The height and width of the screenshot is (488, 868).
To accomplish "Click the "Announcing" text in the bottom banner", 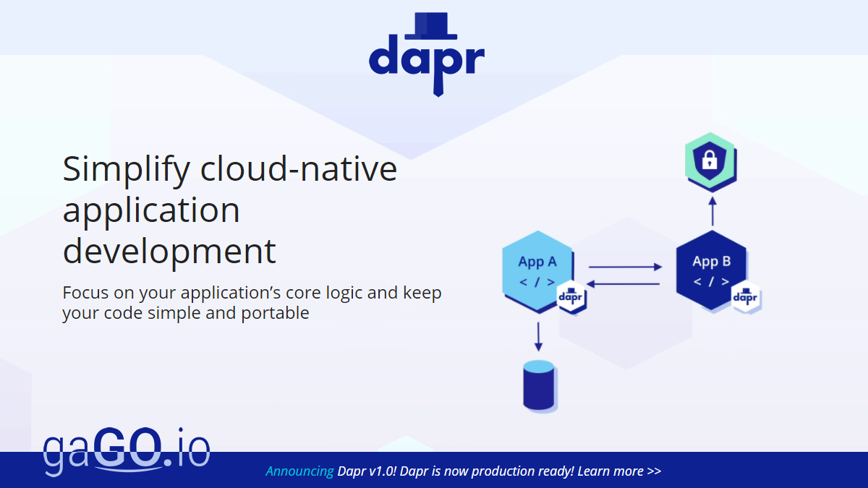I will pos(299,471).
